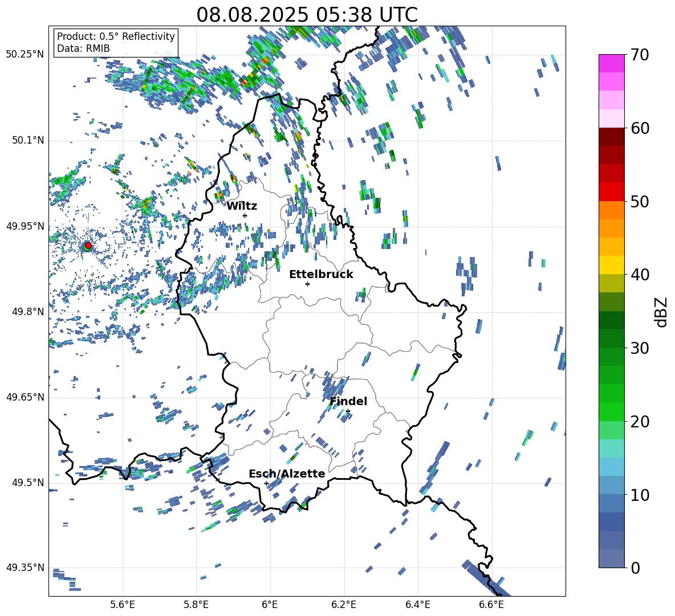Click the colorbar tick label 30
Viewport: 675px width, 616px height.
[x=640, y=348]
